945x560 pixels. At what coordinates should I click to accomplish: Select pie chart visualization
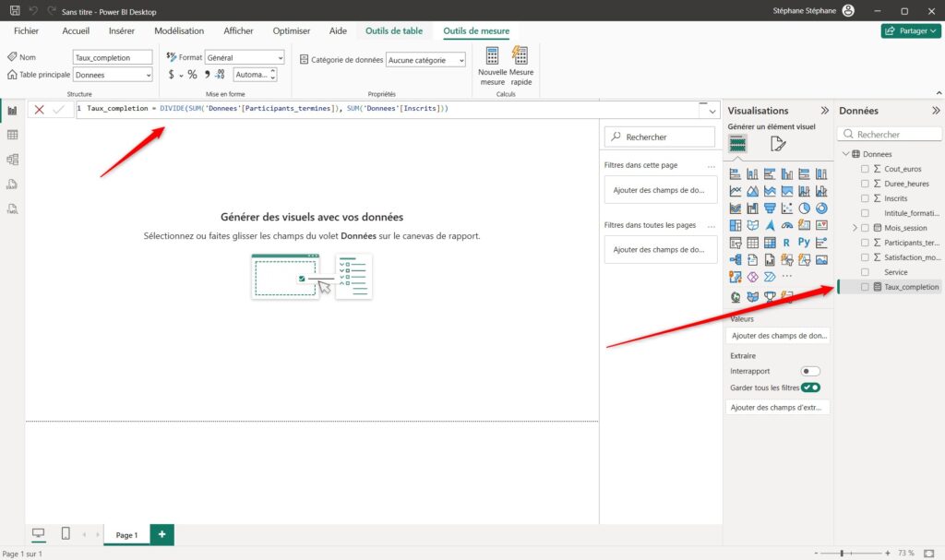804,208
